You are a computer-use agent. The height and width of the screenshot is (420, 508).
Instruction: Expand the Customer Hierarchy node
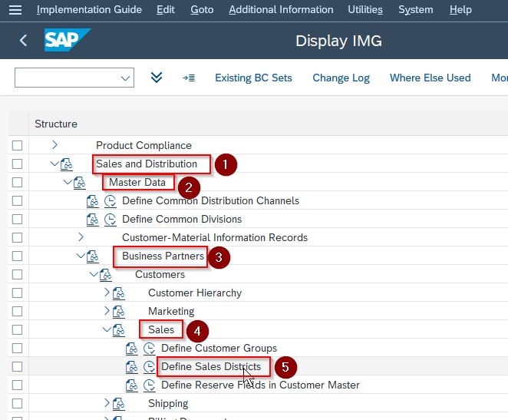tap(107, 293)
